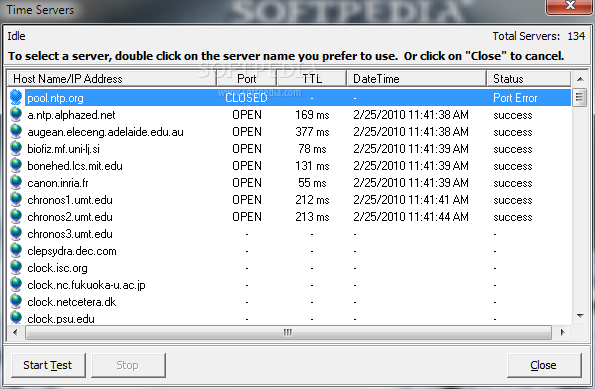
Task: Select the biofiz.mf.uni-lj.si server name
Action: (x=63, y=149)
